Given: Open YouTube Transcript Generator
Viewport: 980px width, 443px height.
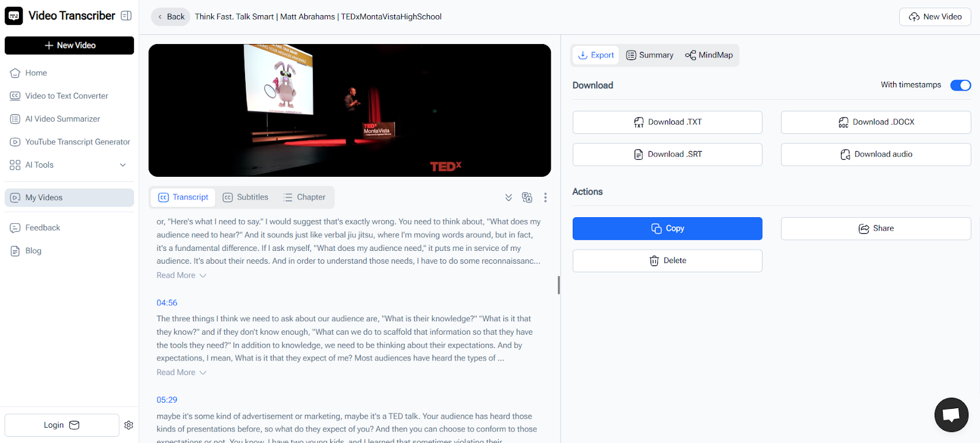Looking at the screenshot, I should pyautogui.click(x=77, y=142).
